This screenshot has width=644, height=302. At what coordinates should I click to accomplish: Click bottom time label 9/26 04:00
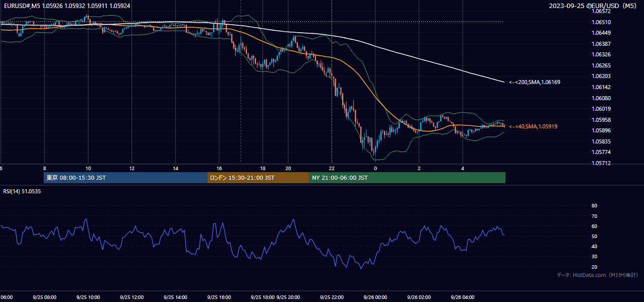[463, 297]
